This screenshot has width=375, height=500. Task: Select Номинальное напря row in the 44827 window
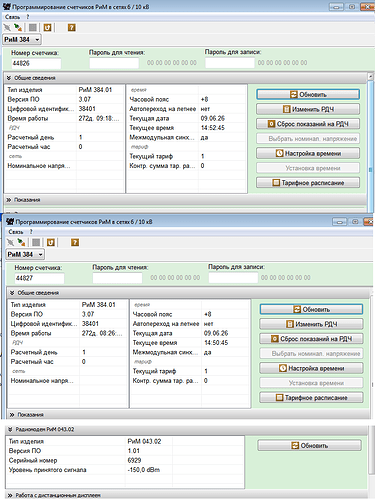pos(69,381)
